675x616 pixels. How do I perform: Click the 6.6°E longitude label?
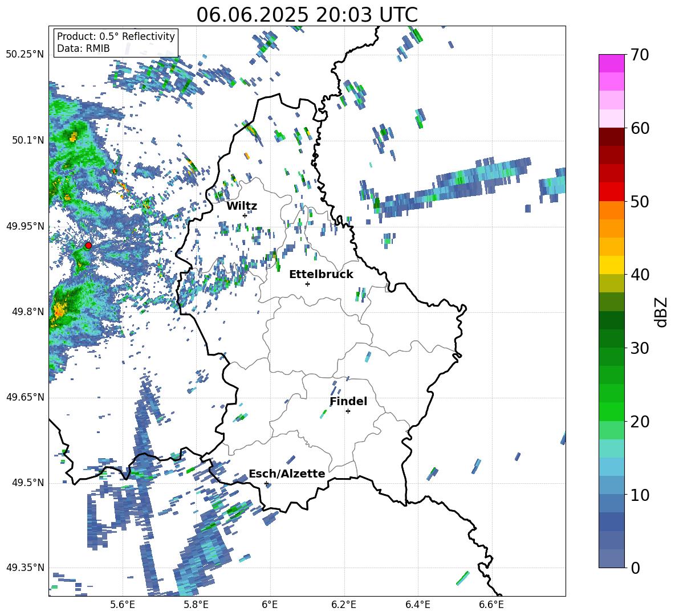pyautogui.click(x=491, y=605)
